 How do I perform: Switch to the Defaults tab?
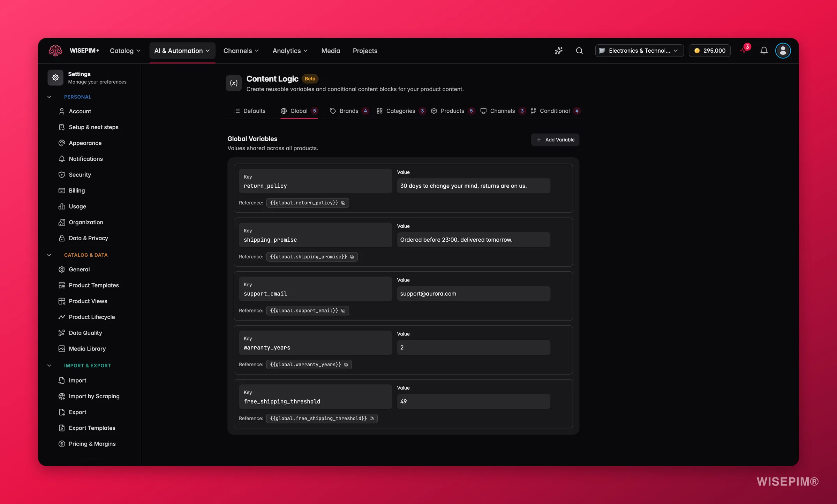[x=250, y=111]
